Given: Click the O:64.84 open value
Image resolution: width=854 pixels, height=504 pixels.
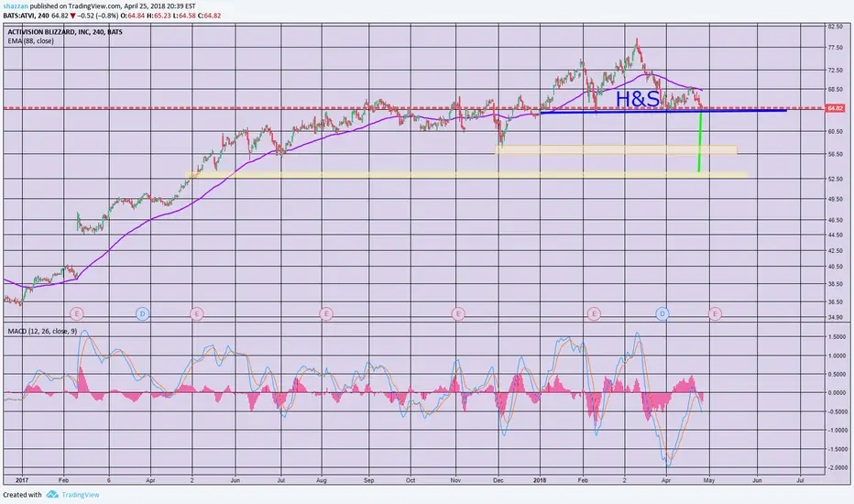Looking at the screenshot, I should 134,16.
